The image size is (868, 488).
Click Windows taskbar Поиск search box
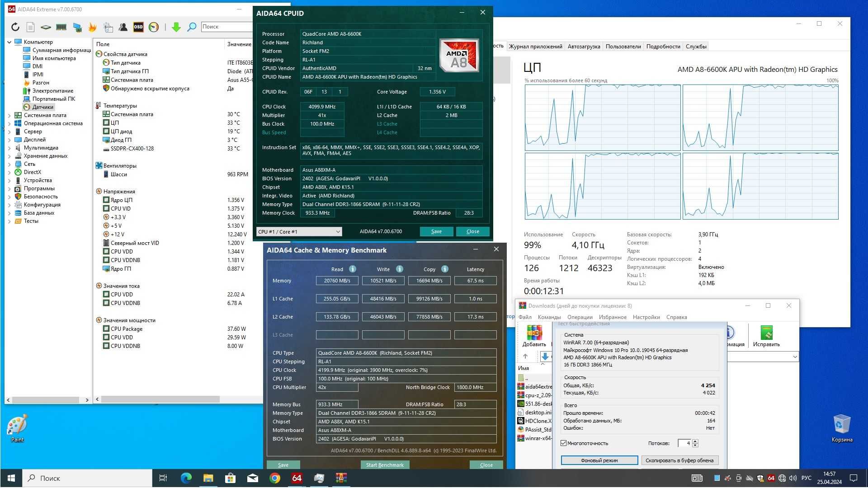tap(87, 478)
